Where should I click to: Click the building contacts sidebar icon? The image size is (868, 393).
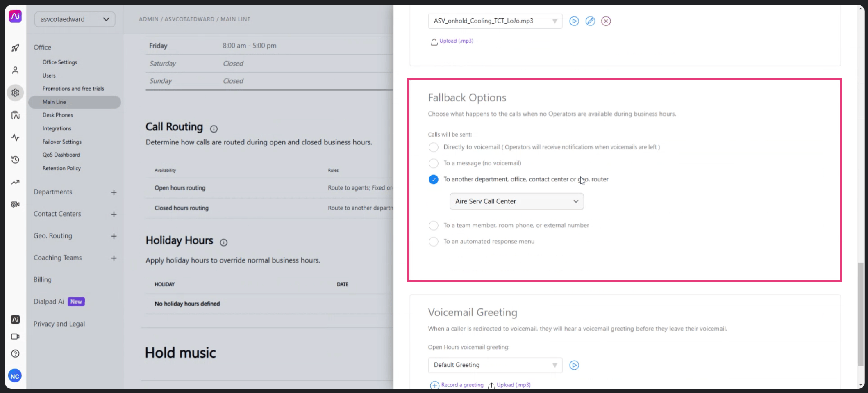tap(15, 115)
